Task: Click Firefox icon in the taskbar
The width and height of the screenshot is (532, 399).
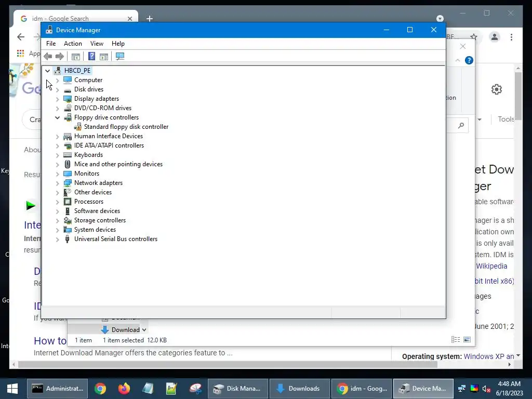Action: coord(124,389)
